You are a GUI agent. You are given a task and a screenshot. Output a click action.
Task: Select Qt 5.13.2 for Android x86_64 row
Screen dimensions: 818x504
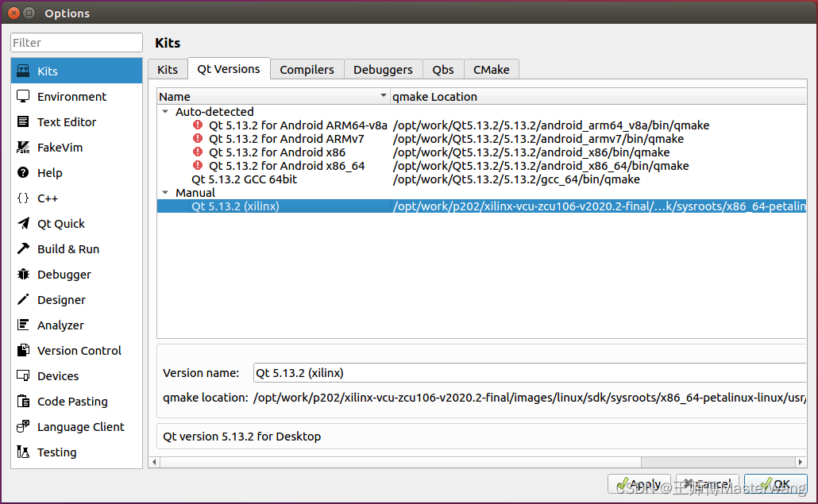pyautogui.click(x=481, y=166)
